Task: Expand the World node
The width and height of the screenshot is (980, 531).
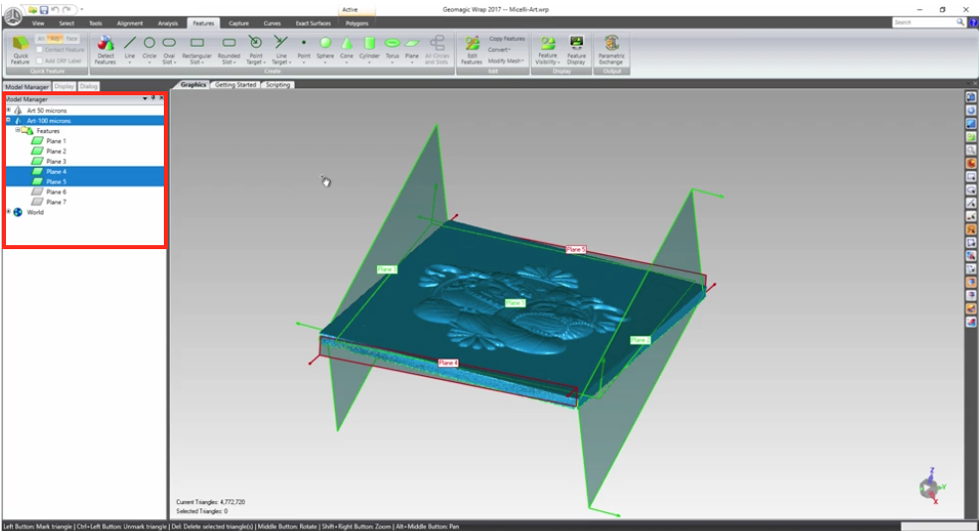Action: [x=8, y=211]
